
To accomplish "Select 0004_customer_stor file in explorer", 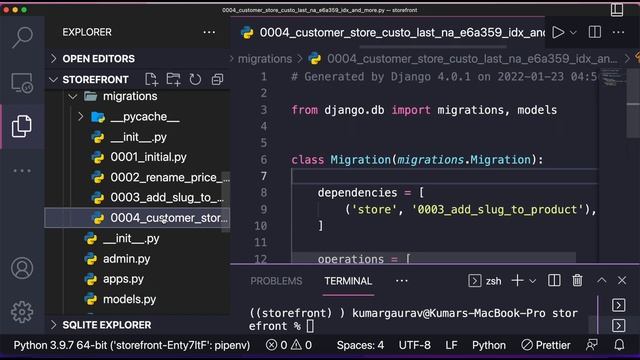I will click(137, 218).
